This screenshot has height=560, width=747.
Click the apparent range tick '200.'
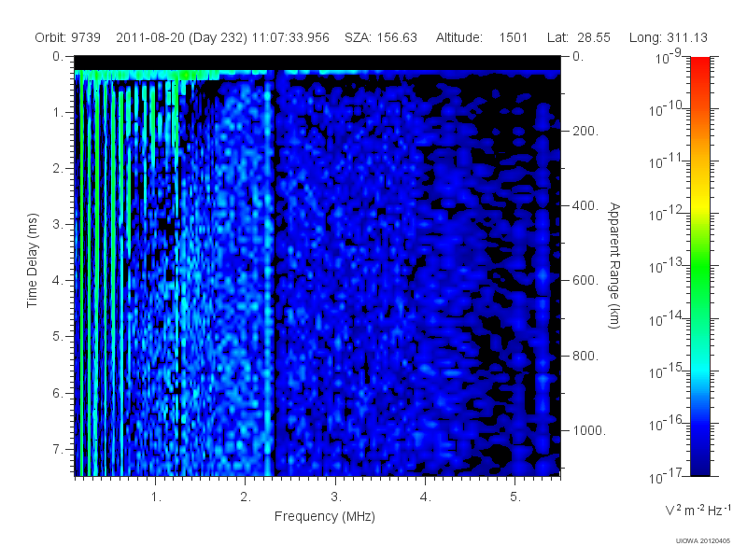click(x=585, y=131)
